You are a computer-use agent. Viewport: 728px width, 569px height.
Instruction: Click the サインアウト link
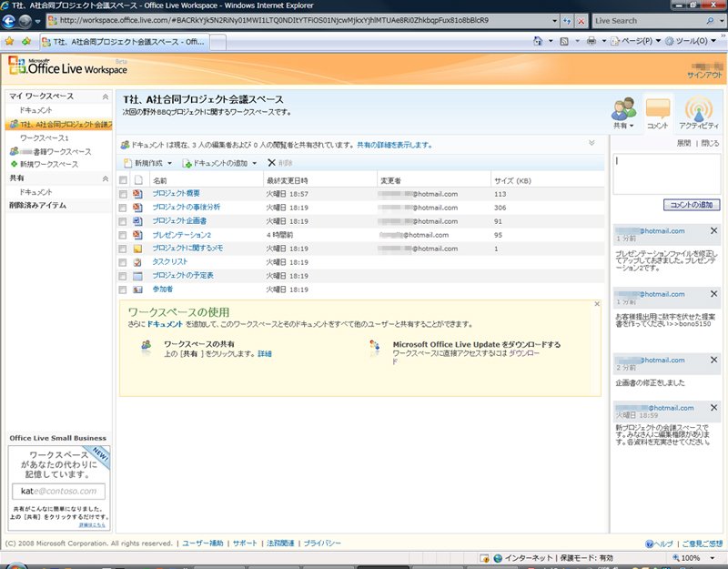[704, 75]
